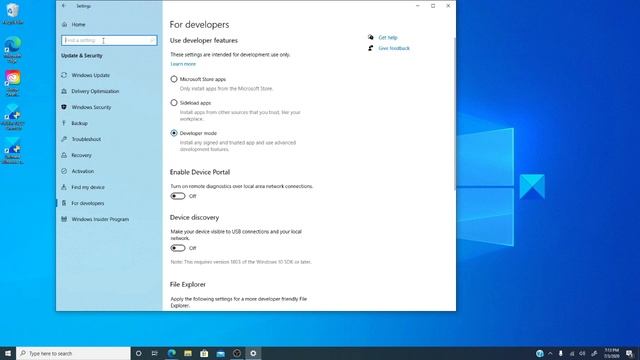Click the For developers sidebar icon
Screen dimensions: 640x360
tap(64, 203)
